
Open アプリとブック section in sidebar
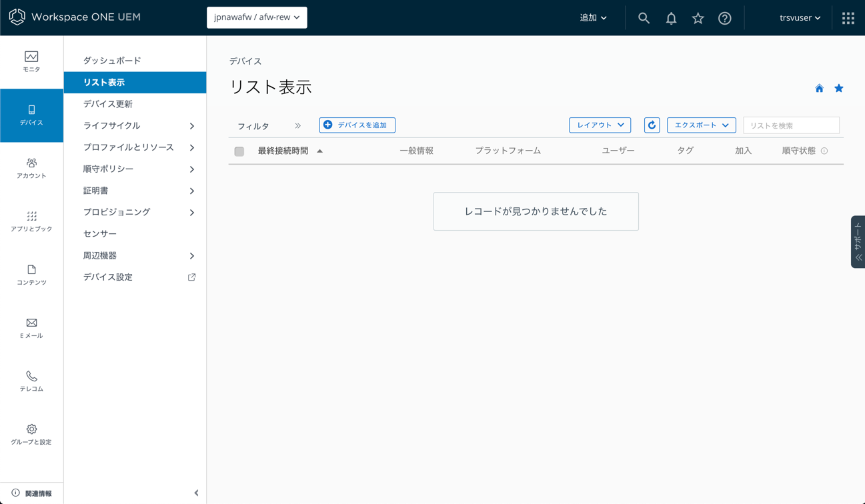click(31, 222)
